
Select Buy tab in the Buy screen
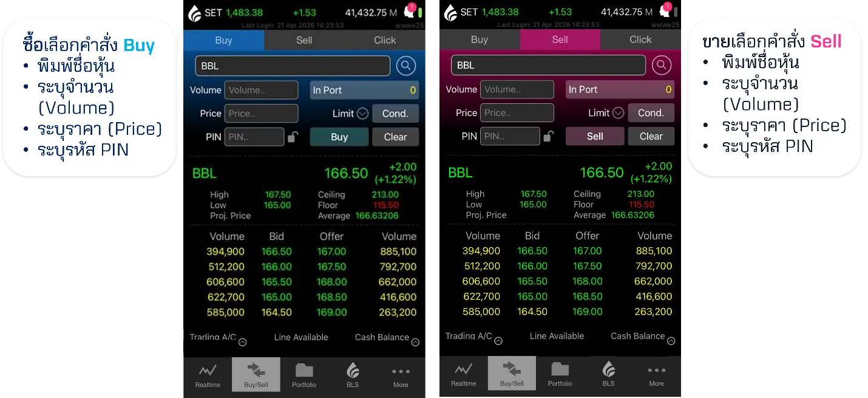[223, 40]
